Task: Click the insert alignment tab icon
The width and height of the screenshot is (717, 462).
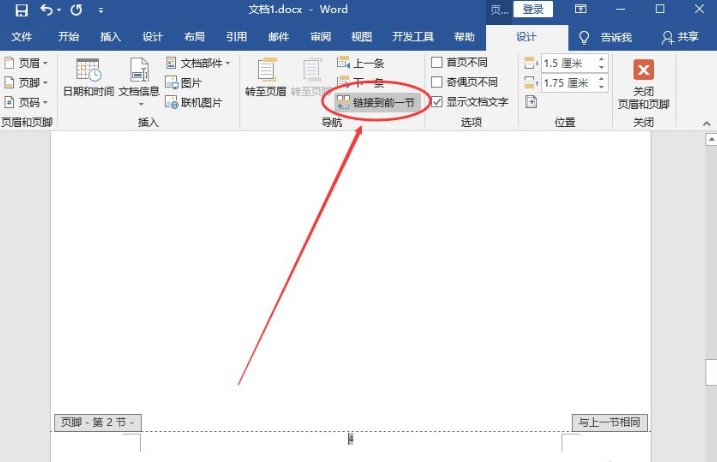Action: tap(531, 102)
